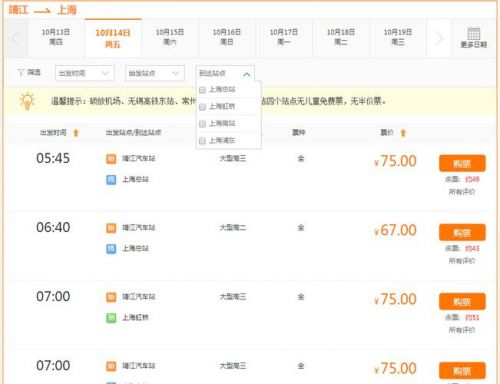Go to previous dates with left arrow
Viewport: 500px width, 384px height.
(x=15, y=38)
